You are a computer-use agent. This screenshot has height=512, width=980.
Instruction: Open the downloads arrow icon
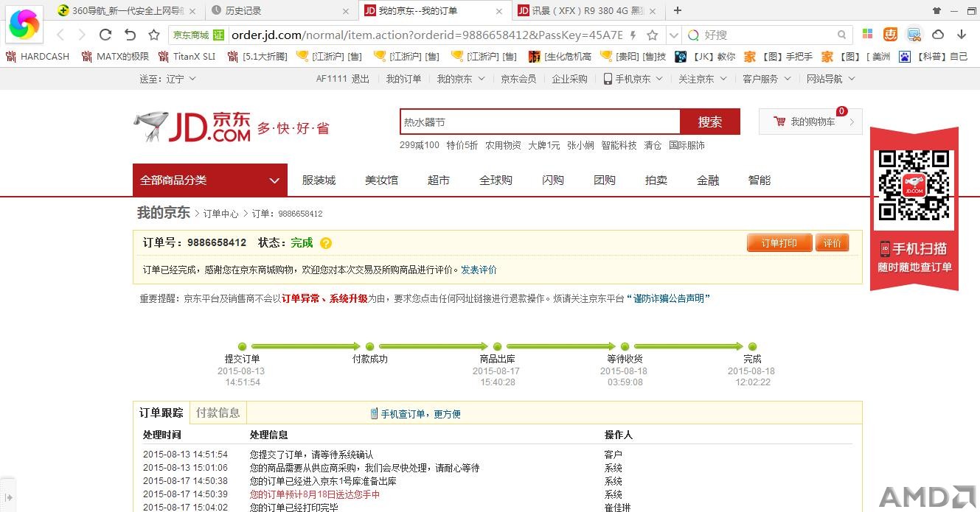pos(962,35)
